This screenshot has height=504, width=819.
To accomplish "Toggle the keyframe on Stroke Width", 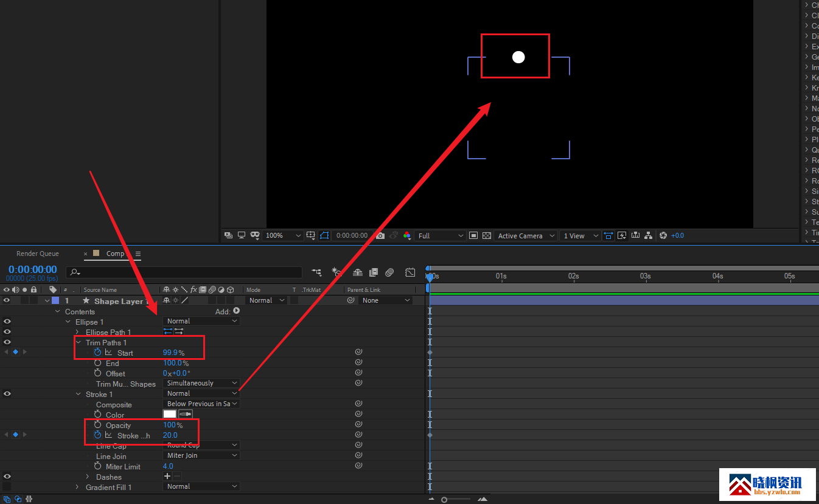I will click(x=15, y=435).
